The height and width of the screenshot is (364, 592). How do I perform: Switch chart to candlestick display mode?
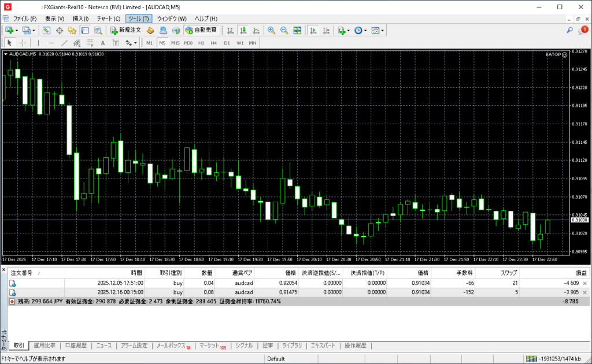tap(243, 30)
